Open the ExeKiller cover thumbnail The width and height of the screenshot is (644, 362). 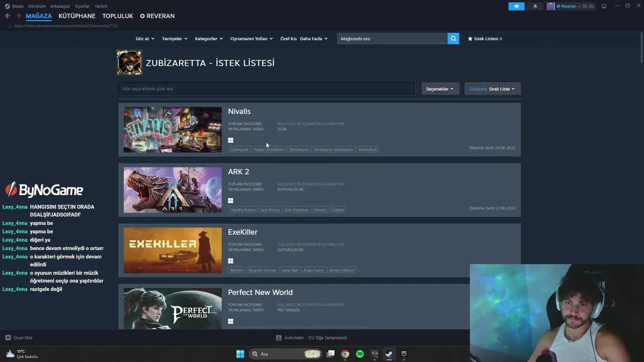click(173, 250)
